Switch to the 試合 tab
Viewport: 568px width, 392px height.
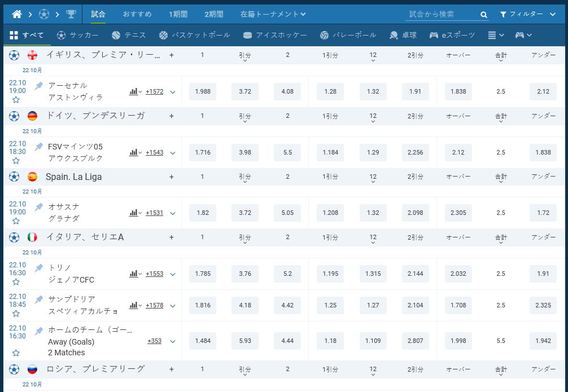[x=98, y=14]
